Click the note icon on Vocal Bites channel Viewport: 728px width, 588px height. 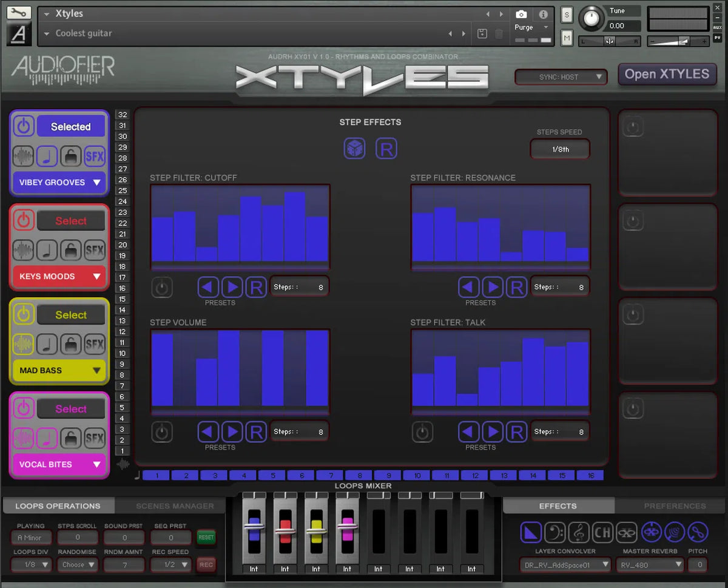47,438
